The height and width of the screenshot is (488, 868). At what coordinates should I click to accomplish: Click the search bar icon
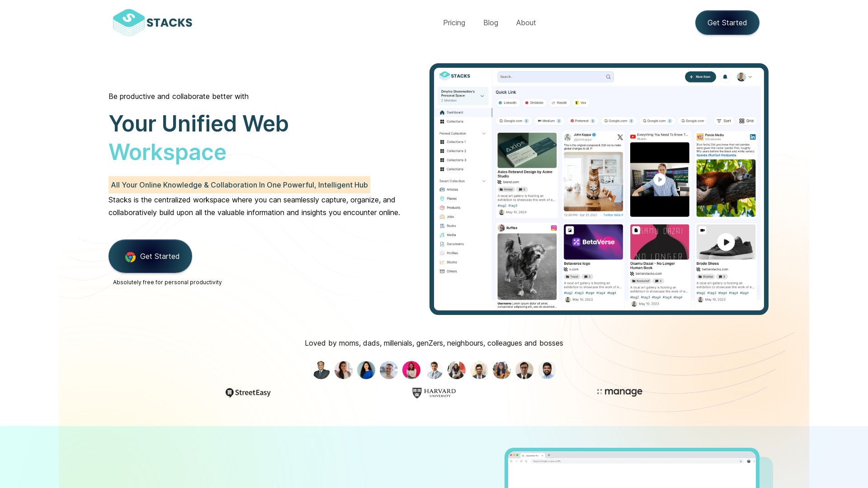(x=608, y=76)
